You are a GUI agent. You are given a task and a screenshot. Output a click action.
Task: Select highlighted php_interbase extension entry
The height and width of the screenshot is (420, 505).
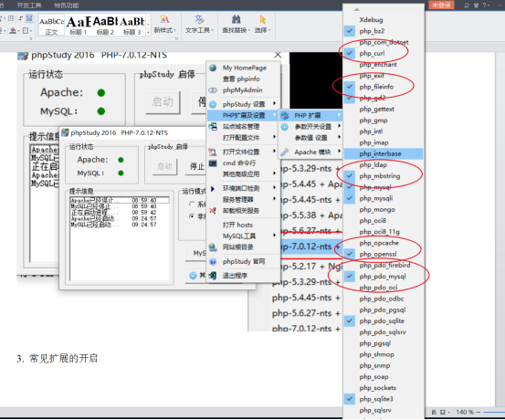383,153
